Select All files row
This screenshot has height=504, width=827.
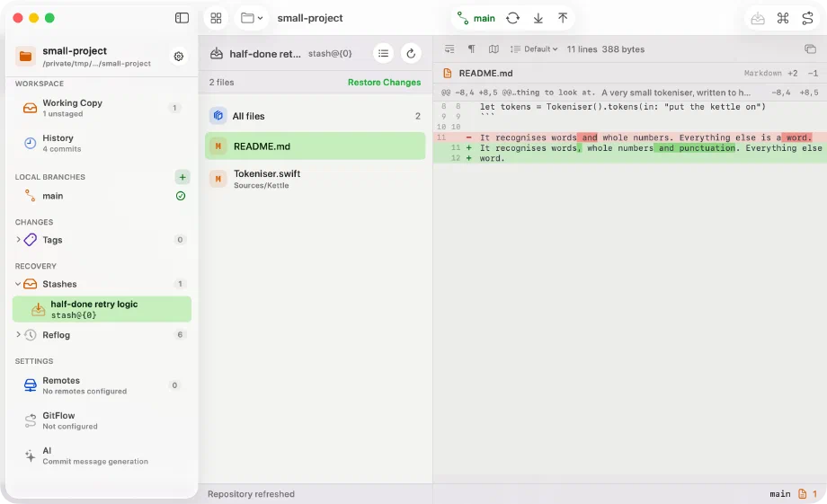point(315,116)
